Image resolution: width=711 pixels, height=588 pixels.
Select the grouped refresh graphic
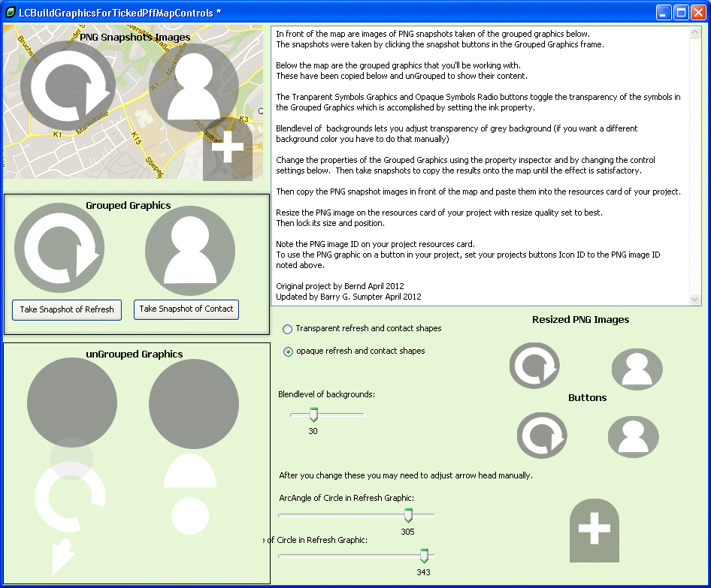tap(59, 249)
